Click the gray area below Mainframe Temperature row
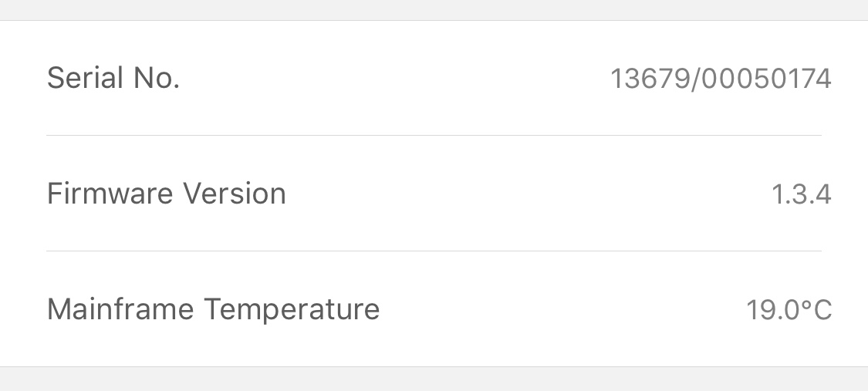The width and height of the screenshot is (868, 391). 434,379
